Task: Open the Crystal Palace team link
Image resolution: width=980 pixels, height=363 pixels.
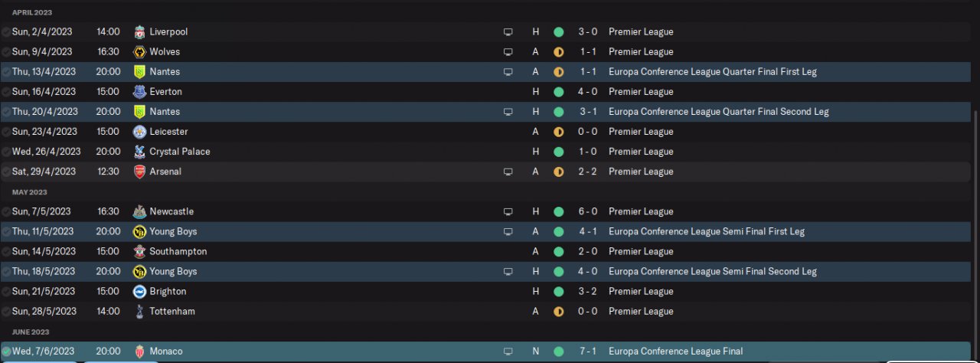Action: coord(180,152)
